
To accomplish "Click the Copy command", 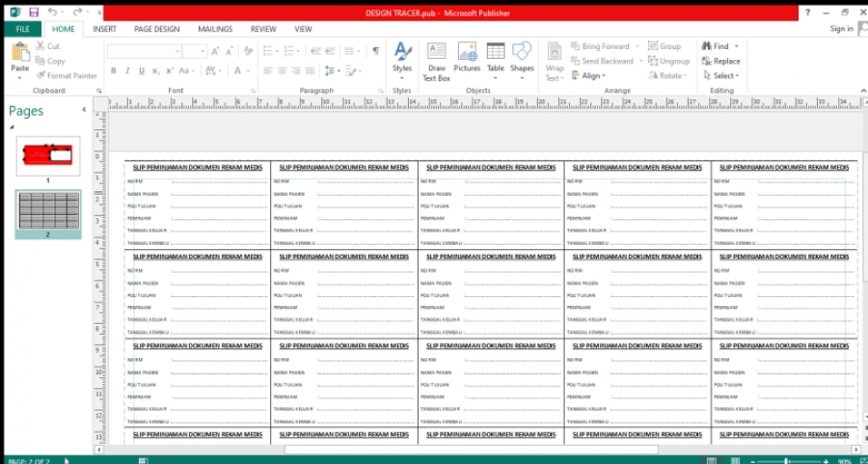I will (x=50, y=61).
